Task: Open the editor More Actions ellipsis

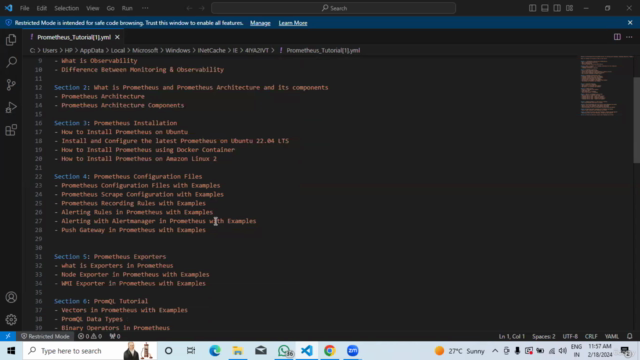Action: tap(629, 37)
